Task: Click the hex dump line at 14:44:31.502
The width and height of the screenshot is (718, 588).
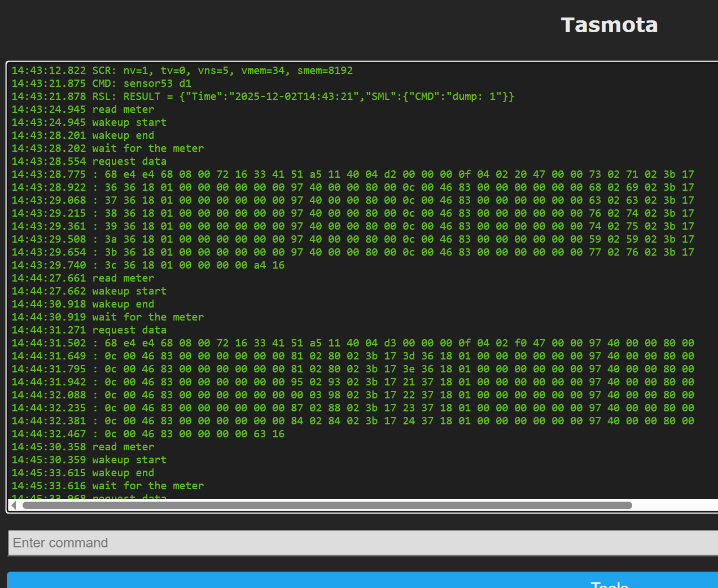Action: 353,343
